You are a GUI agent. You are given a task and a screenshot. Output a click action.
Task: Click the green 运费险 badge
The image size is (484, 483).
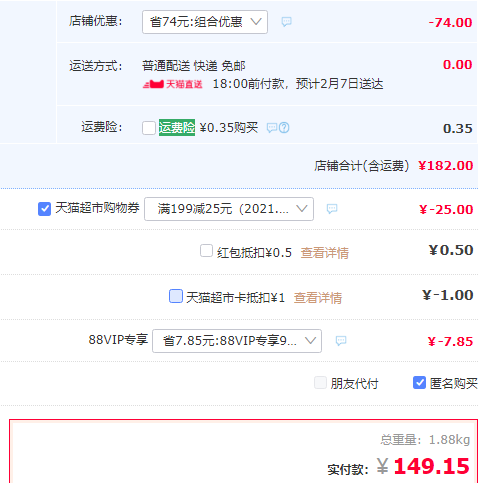(177, 128)
